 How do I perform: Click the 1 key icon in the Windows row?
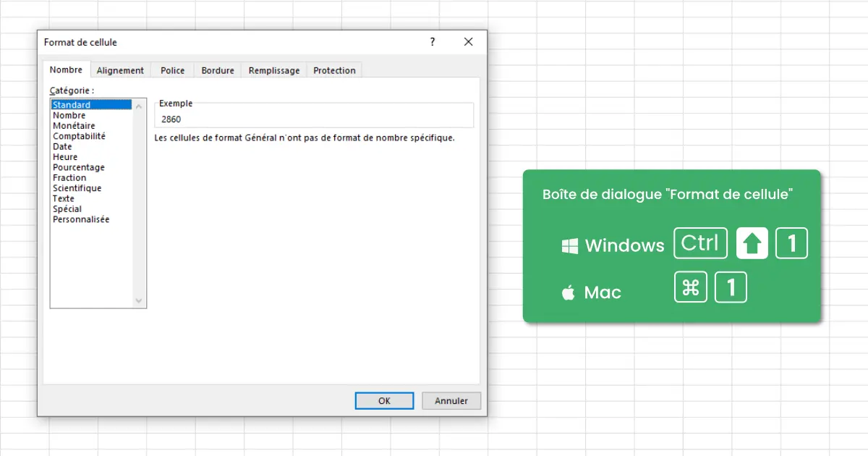[x=791, y=243]
